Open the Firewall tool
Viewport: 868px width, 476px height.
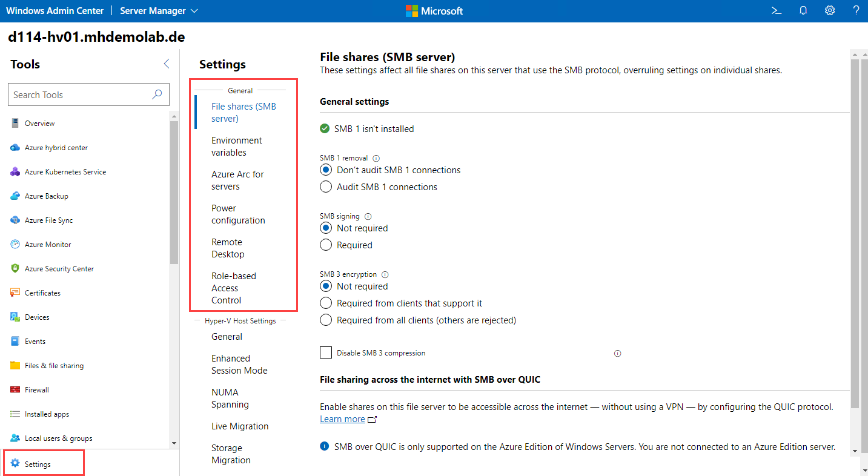37,390
